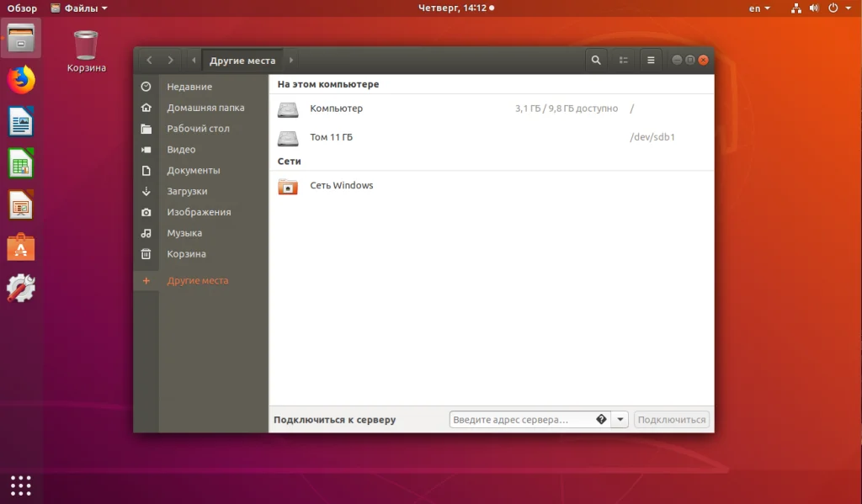The width and height of the screenshot is (862, 504).
Task: Click the server address help diamond icon
Action: (601, 419)
